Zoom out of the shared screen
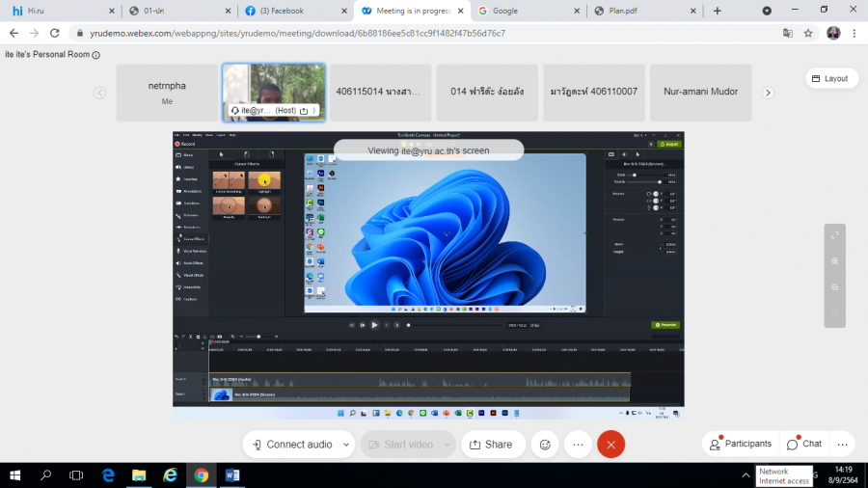Viewport: 868px width, 488px height. click(835, 287)
